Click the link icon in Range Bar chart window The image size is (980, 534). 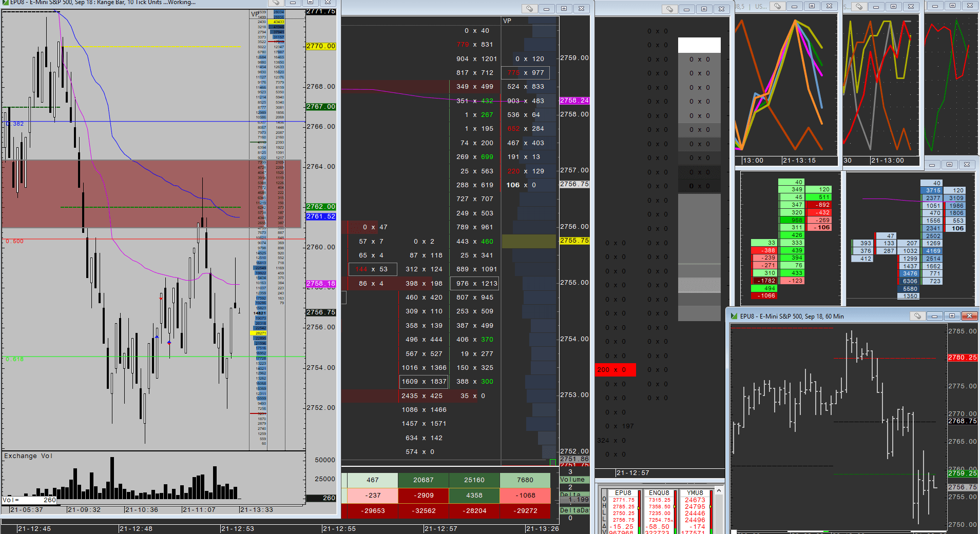pyautogui.click(x=275, y=3)
